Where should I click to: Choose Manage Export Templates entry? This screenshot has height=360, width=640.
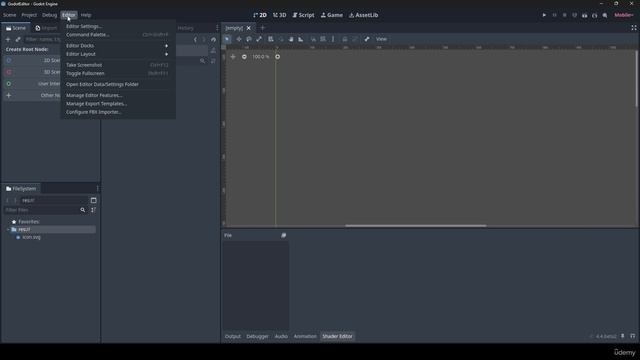click(x=118, y=104)
